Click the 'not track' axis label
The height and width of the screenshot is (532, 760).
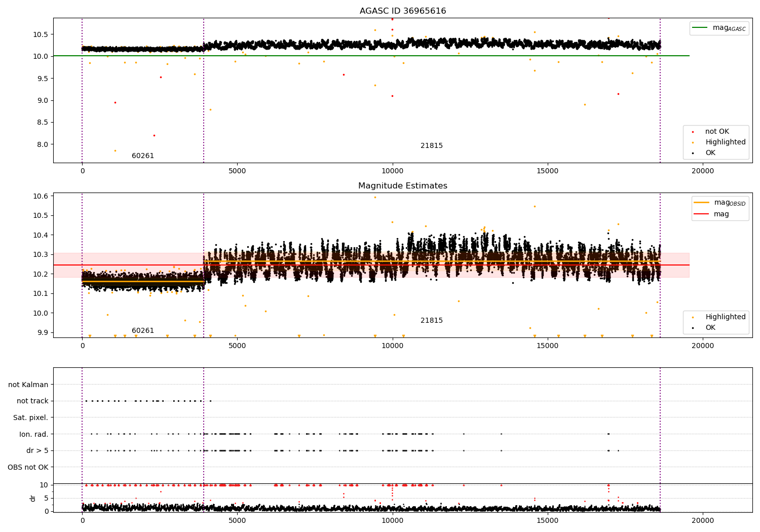pyautogui.click(x=32, y=401)
